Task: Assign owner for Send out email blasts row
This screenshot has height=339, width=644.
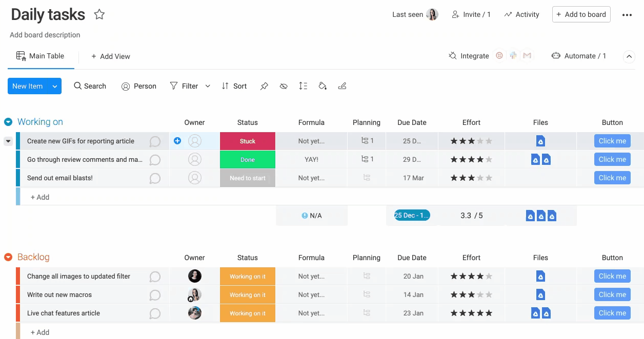Action: coord(195,178)
